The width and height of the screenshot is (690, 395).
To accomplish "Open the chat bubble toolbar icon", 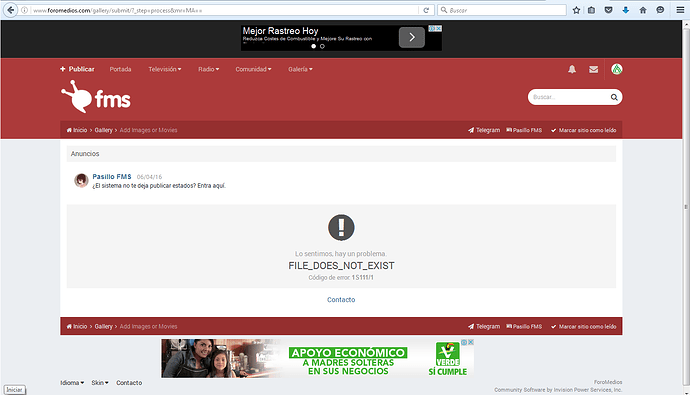I will click(660, 10).
